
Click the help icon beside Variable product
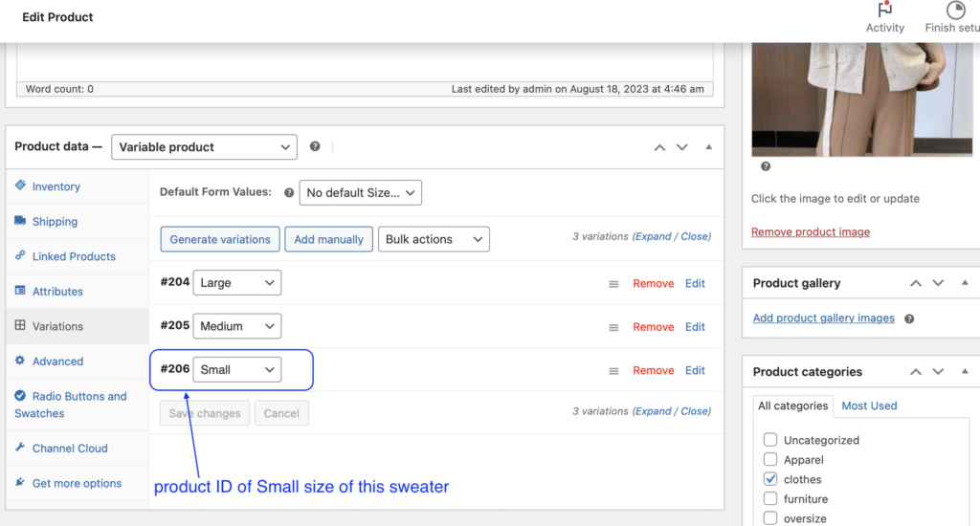click(315, 147)
